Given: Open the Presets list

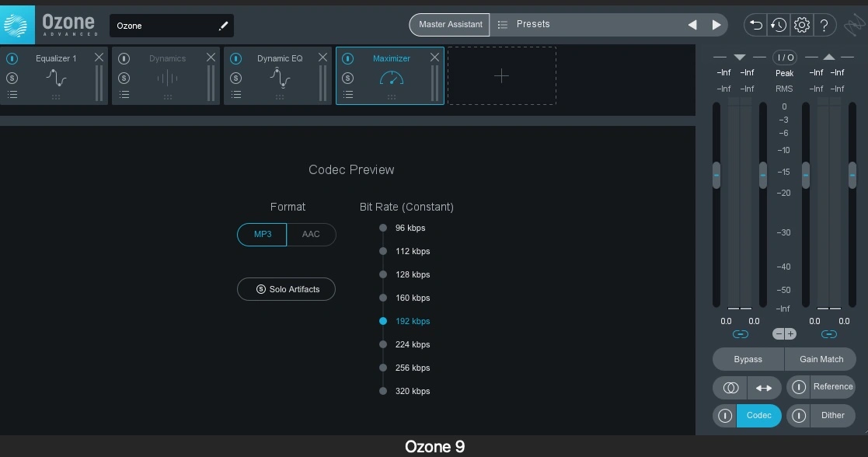Looking at the screenshot, I should pos(533,24).
